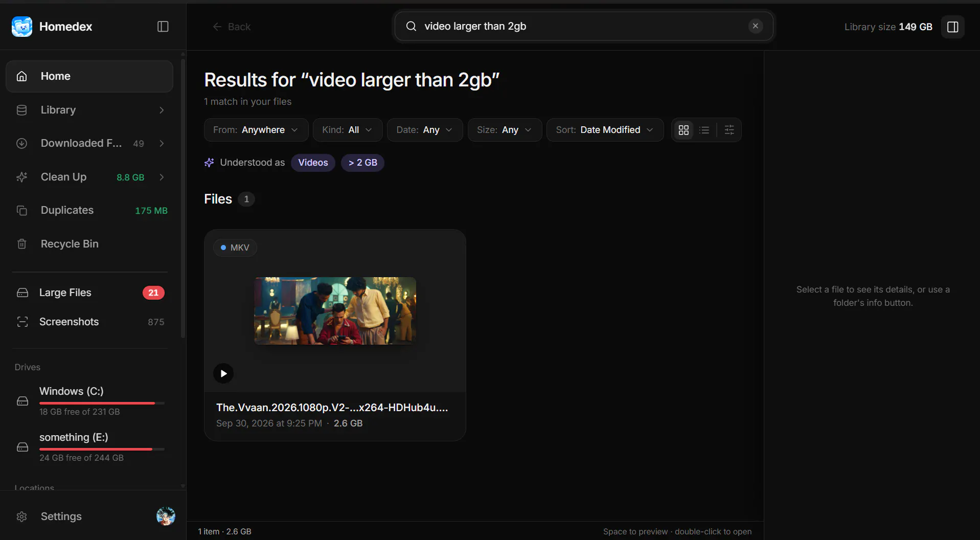The height and width of the screenshot is (540, 980).
Task: Expand the Library chevron
Action: tap(162, 110)
